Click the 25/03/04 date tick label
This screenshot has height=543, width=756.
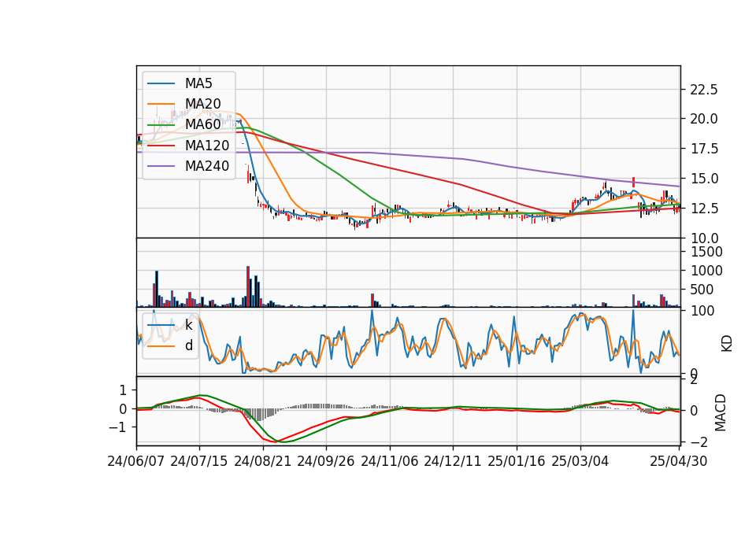point(580,461)
